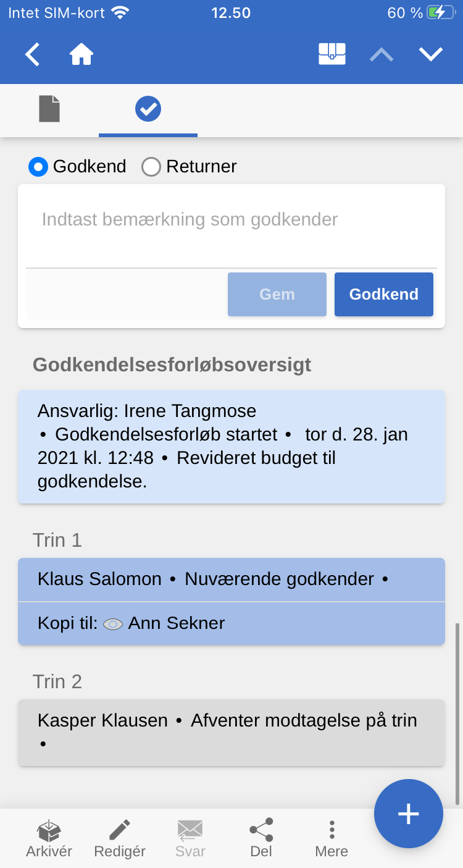Click the Gem button
The height and width of the screenshot is (868, 463).
[277, 295]
